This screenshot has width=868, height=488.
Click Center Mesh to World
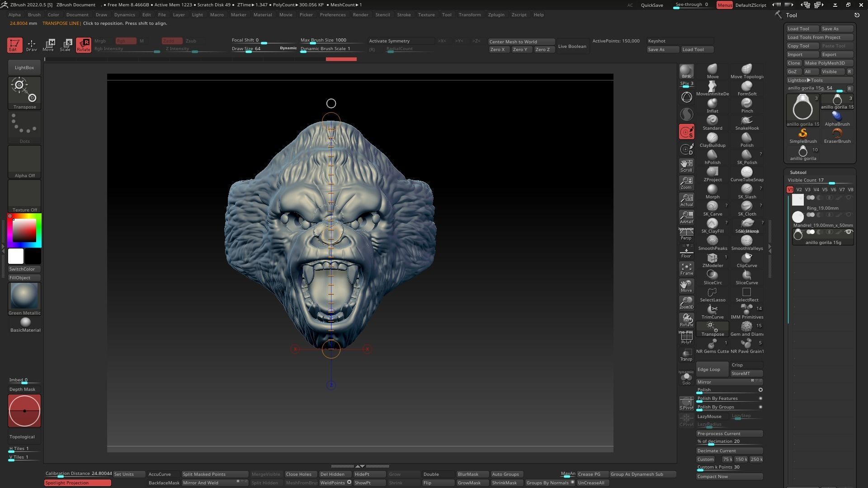521,42
